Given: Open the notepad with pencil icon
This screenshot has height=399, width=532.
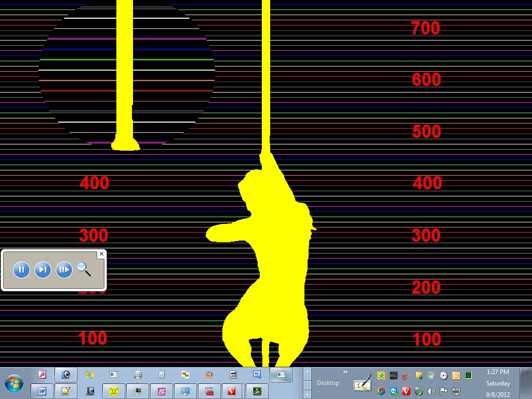Looking at the screenshot, I should click(x=66, y=391).
